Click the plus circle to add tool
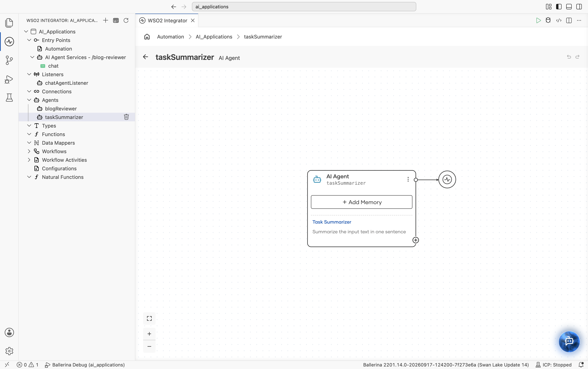Screen dimensions: 588x369 416,240
